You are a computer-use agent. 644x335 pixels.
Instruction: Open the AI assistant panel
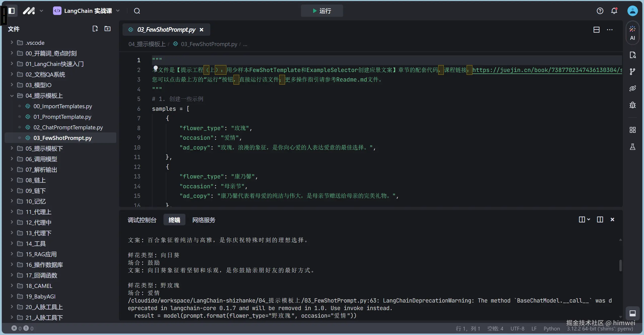click(x=632, y=33)
